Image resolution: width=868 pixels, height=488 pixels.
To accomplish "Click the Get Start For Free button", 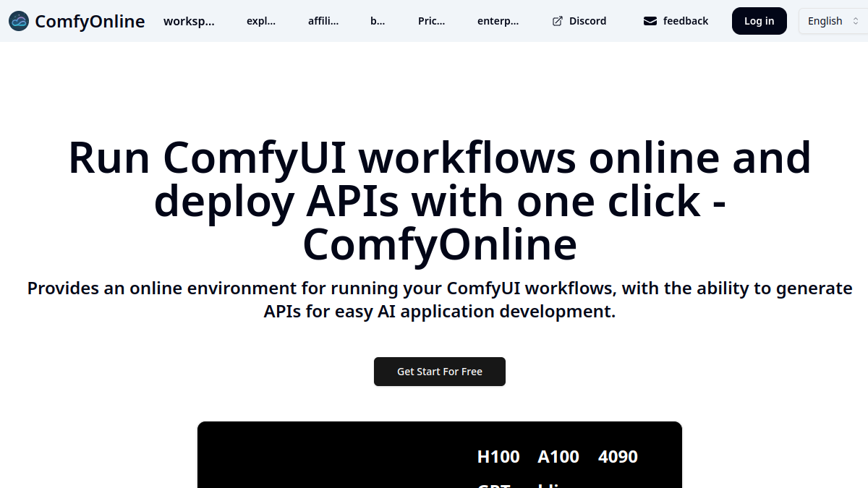I will (x=440, y=372).
